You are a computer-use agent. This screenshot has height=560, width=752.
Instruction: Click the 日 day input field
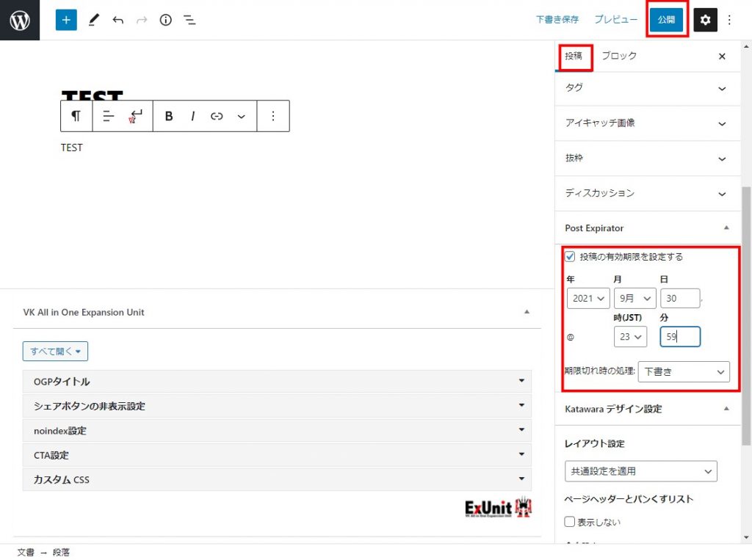pyautogui.click(x=679, y=298)
